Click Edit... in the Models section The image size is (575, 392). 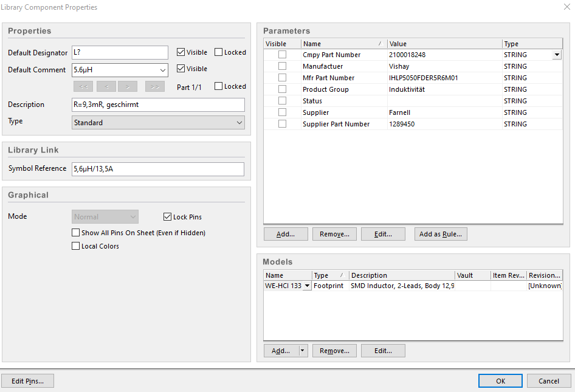[383, 351]
